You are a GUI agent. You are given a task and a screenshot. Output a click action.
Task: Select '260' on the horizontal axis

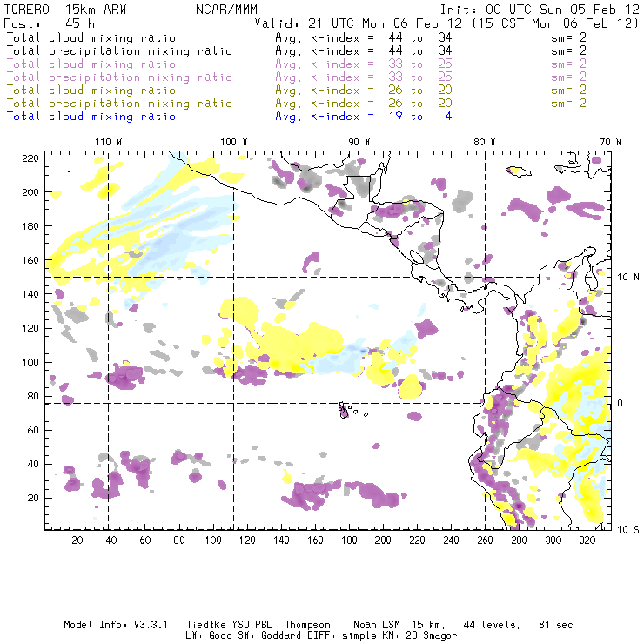(x=485, y=540)
